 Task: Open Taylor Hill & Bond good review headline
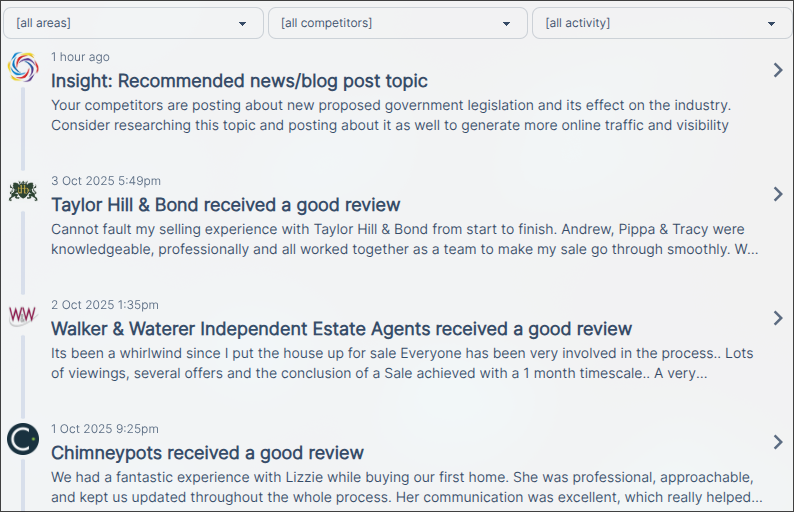point(225,205)
